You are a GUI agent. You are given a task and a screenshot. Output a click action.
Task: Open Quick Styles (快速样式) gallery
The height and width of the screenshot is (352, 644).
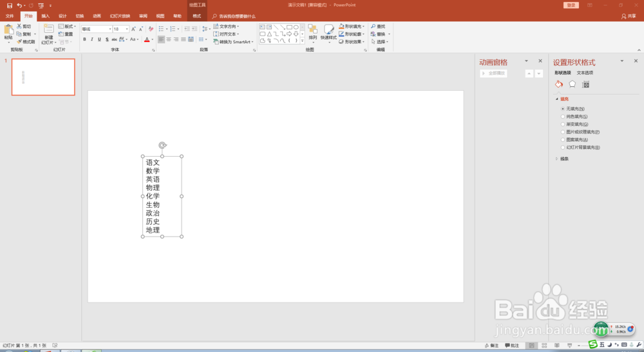click(328, 33)
